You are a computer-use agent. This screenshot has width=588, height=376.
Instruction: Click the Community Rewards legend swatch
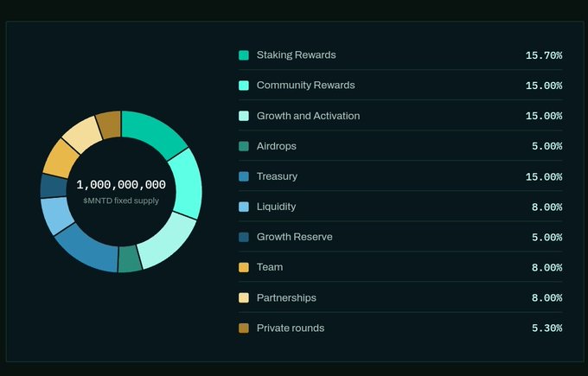[243, 86]
